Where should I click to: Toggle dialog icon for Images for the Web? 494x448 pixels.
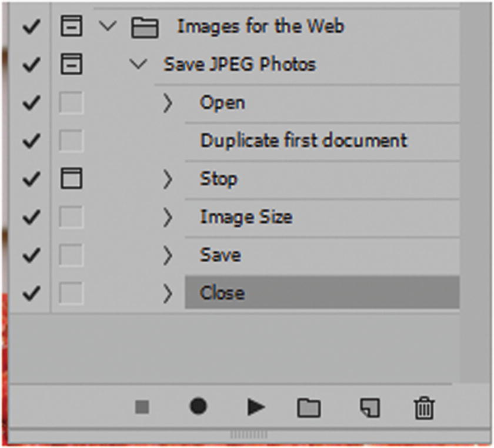click(72, 26)
